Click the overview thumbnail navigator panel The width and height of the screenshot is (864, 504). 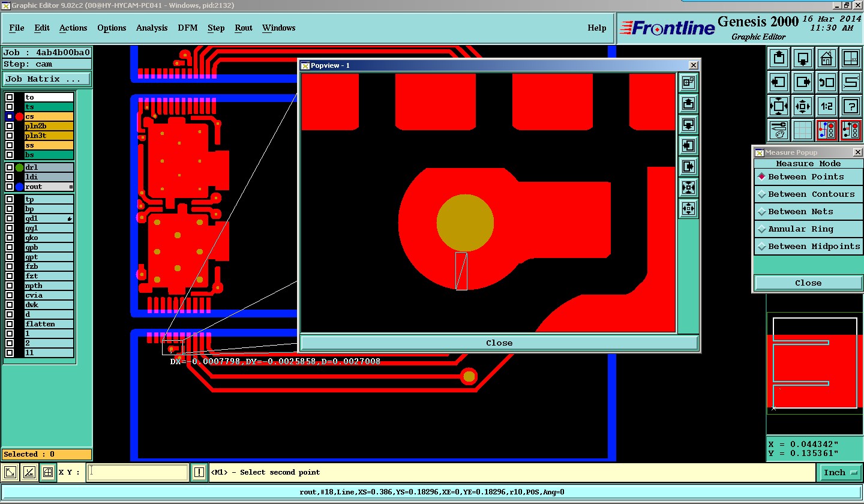(815, 364)
